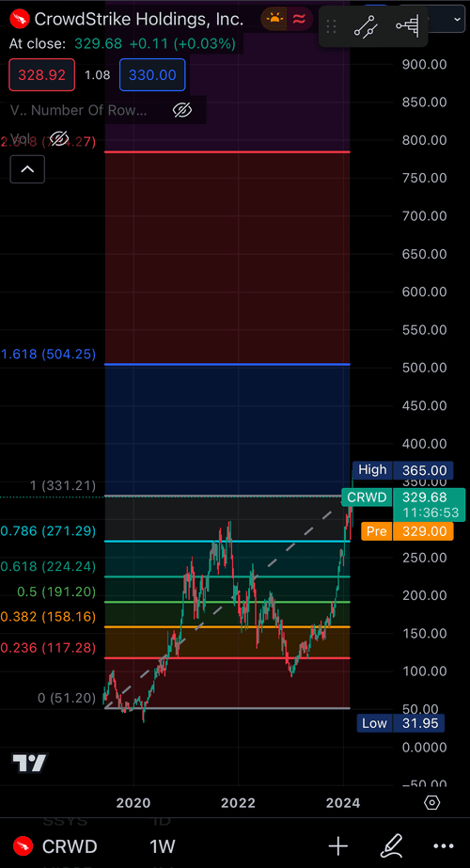Open chart settings hexagon icon
470x868 pixels.
[432, 803]
